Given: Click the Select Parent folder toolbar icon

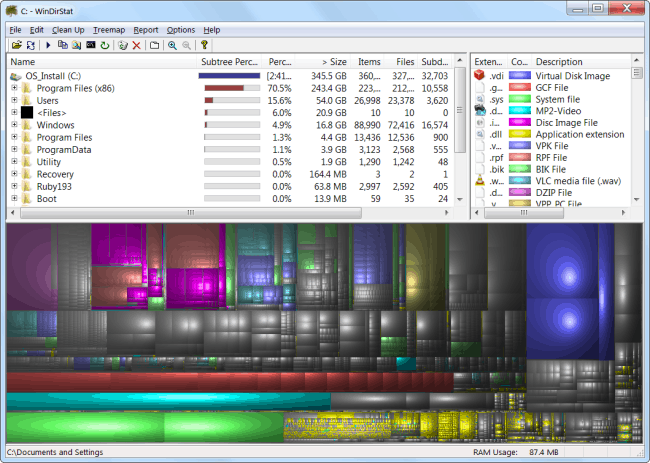Looking at the screenshot, I should coord(155,45).
